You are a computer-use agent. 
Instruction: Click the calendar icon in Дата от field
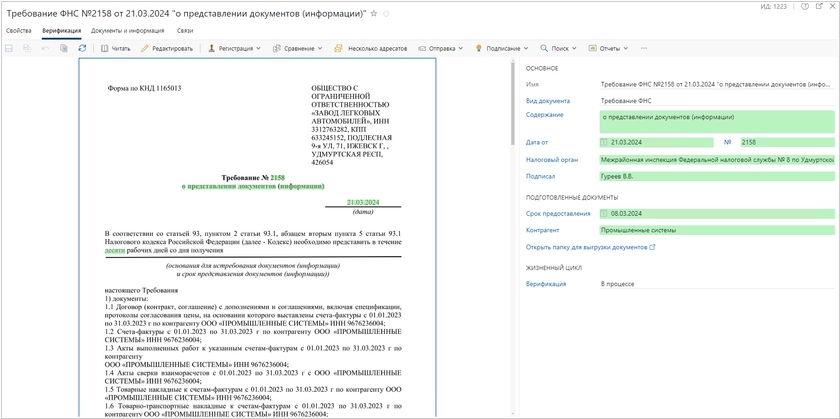point(606,142)
